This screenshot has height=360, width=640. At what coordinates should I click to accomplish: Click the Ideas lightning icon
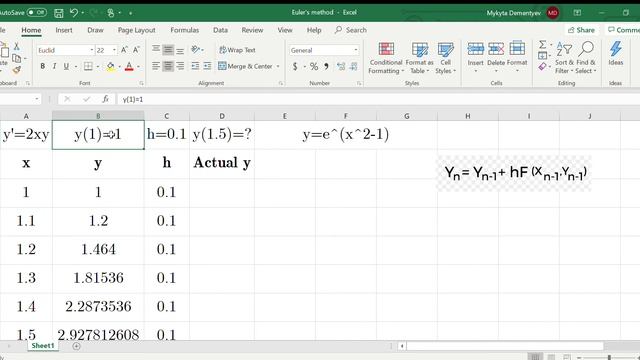point(616,53)
